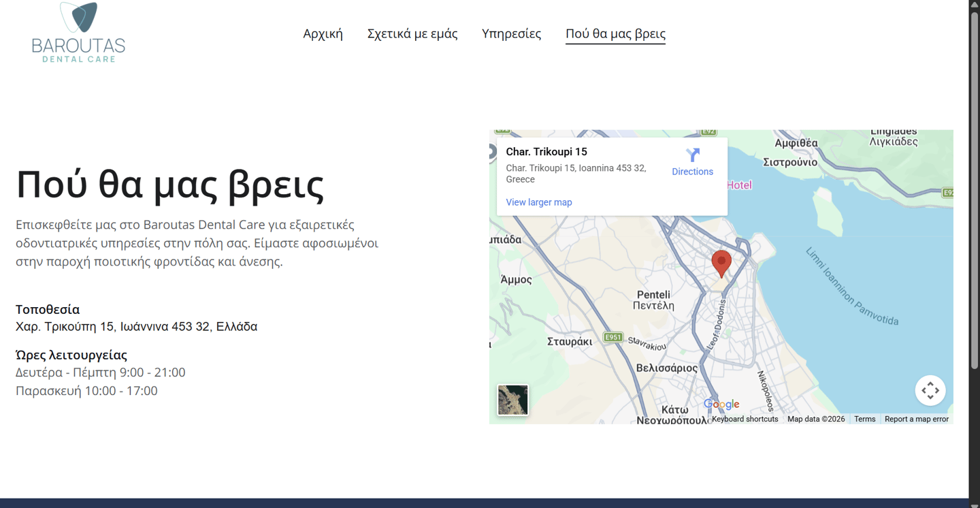Open Keyboard shortcuts on the map
This screenshot has width=980, height=508.
pyautogui.click(x=745, y=419)
